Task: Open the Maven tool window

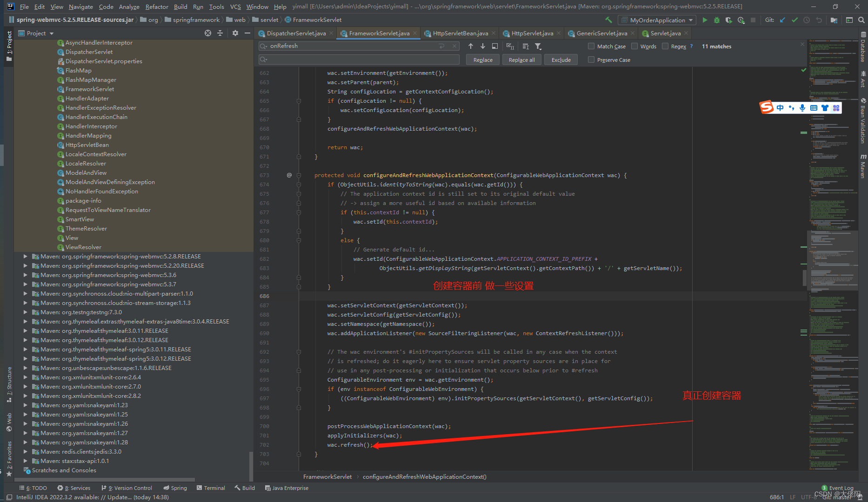Action: point(863,166)
